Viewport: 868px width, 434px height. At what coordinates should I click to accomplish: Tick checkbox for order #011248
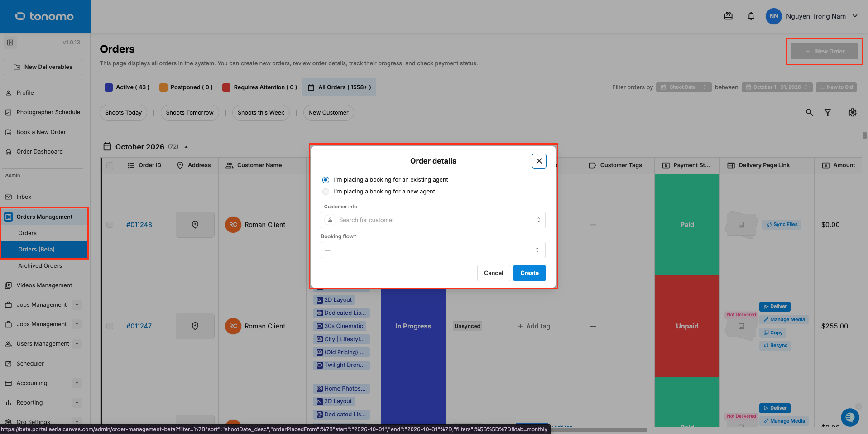pyautogui.click(x=110, y=225)
